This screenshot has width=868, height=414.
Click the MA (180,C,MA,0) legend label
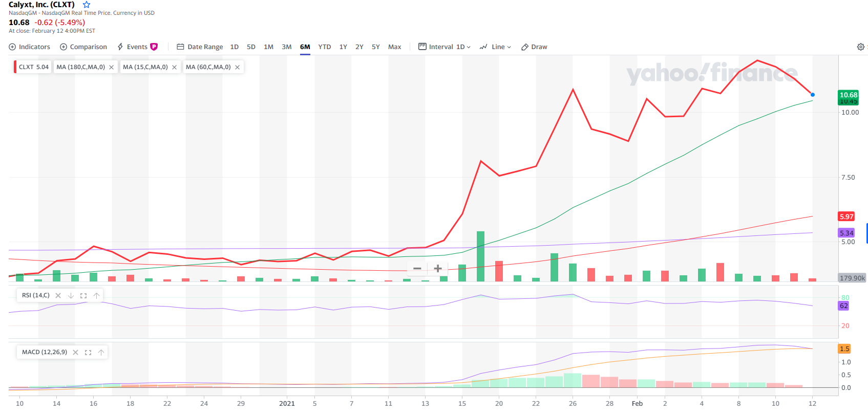(x=80, y=67)
